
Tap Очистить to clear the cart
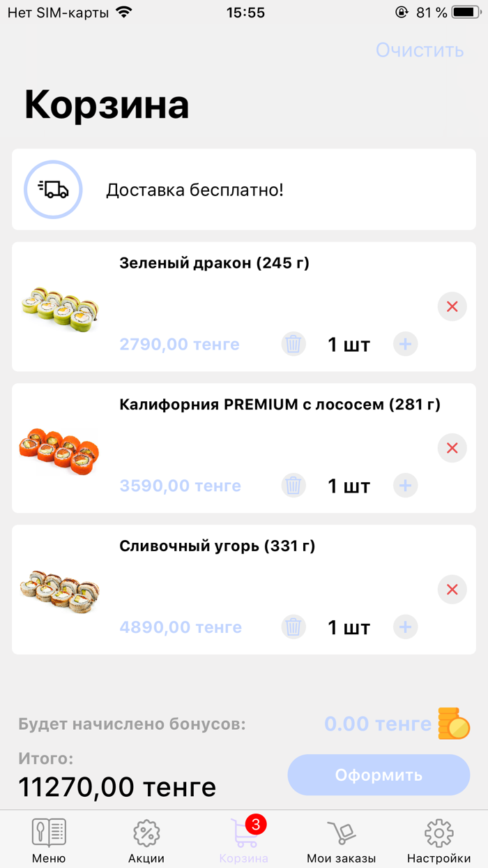click(x=420, y=50)
